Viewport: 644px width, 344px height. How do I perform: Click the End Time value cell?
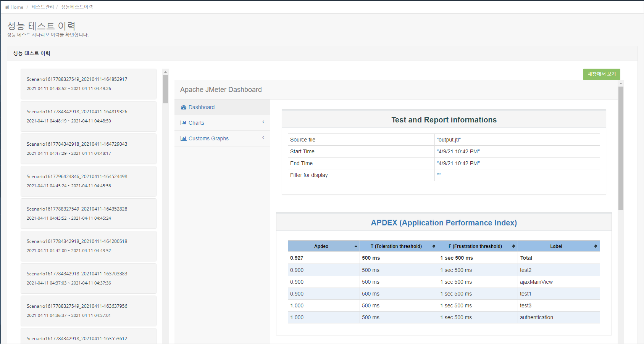click(517, 163)
